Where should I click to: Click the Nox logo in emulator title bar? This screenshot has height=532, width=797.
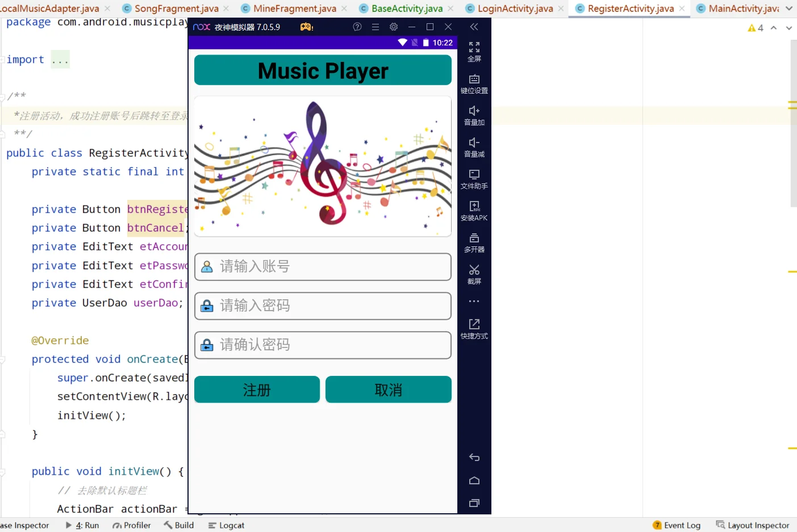(x=202, y=27)
